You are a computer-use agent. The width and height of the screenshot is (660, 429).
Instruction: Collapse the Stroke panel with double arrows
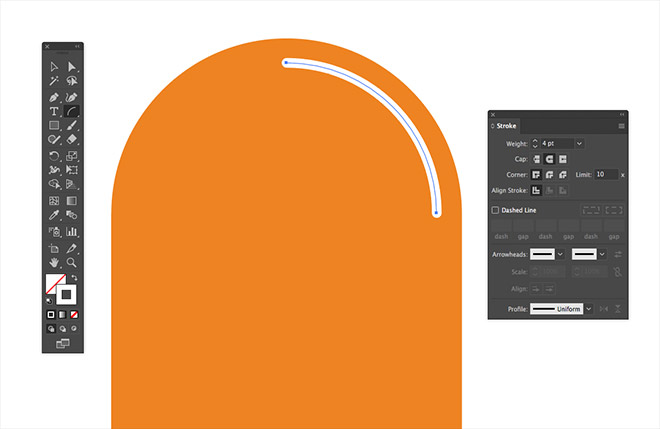tap(622, 115)
